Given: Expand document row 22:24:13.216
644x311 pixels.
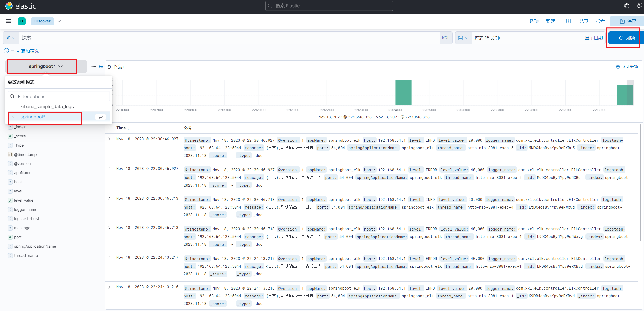Looking at the screenshot, I should pyautogui.click(x=109, y=287).
